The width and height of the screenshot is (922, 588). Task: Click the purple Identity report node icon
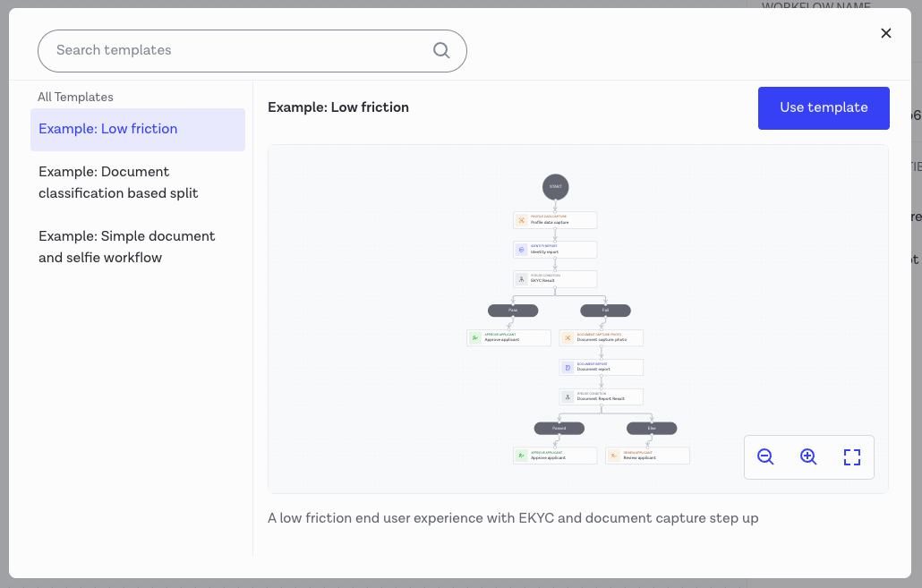click(x=521, y=249)
